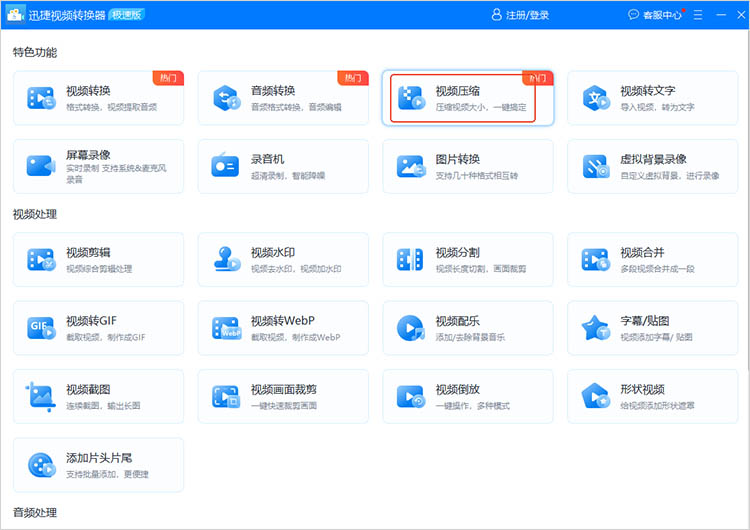Click the 音频处理 section heading

pos(35,512)
